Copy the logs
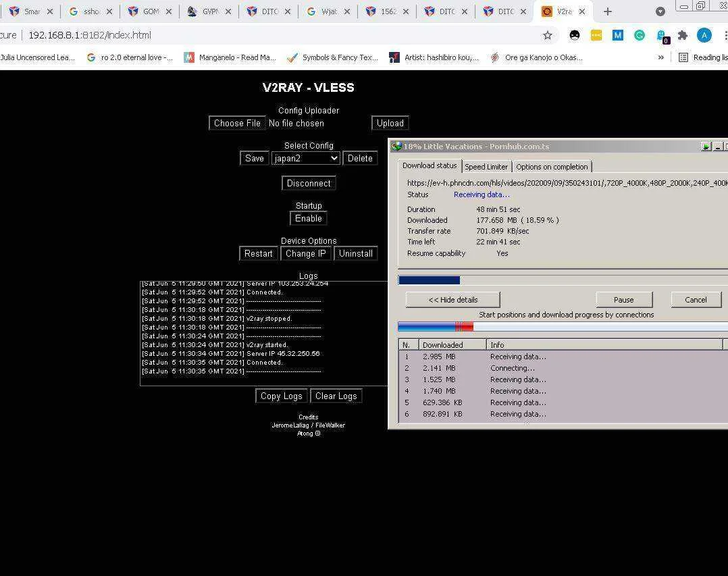Screen dimensions: 728x576 [281, 396]
